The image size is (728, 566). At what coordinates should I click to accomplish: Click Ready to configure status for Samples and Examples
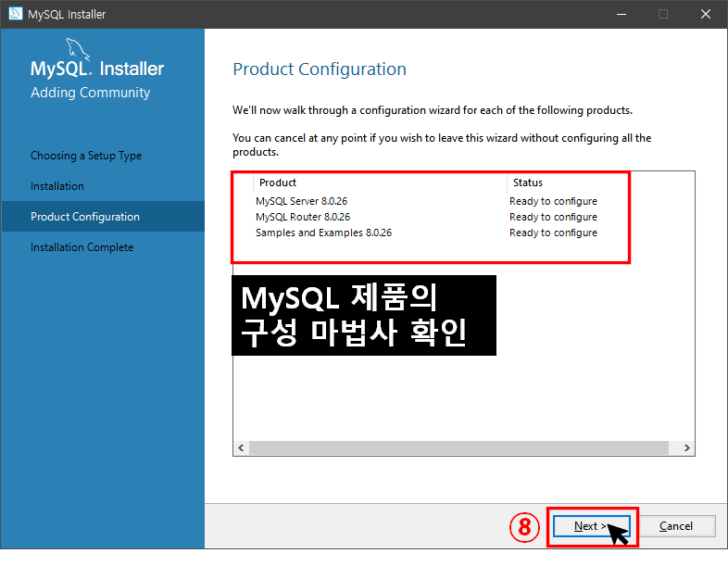[553, 233]
